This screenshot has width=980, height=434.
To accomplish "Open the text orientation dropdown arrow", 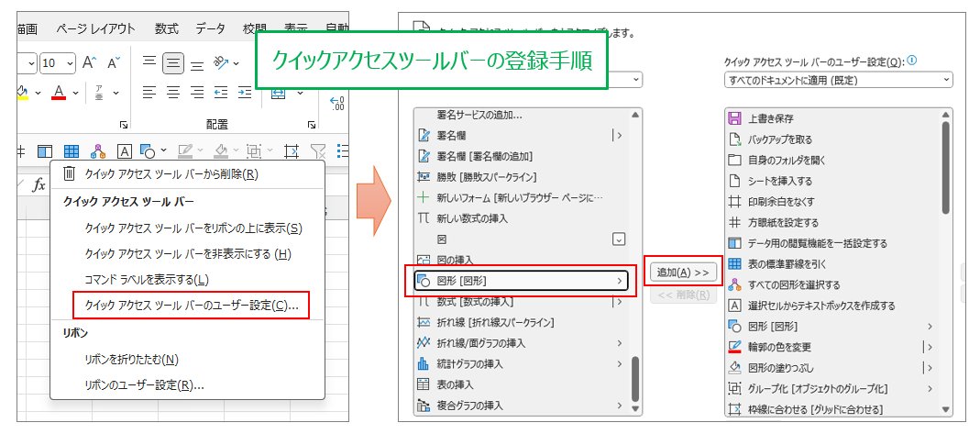I will (x=237, y=63).
